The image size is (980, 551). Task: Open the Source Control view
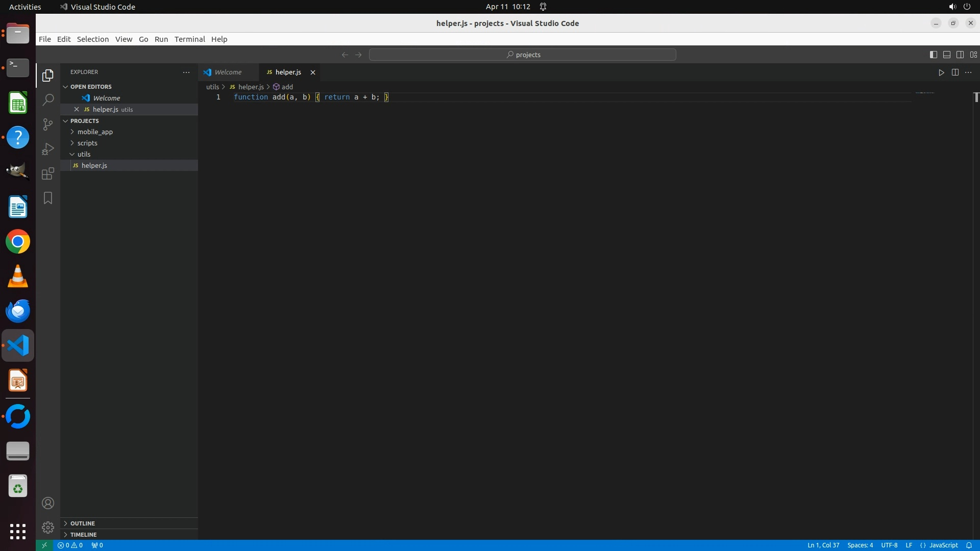click(x=48, y=124)
